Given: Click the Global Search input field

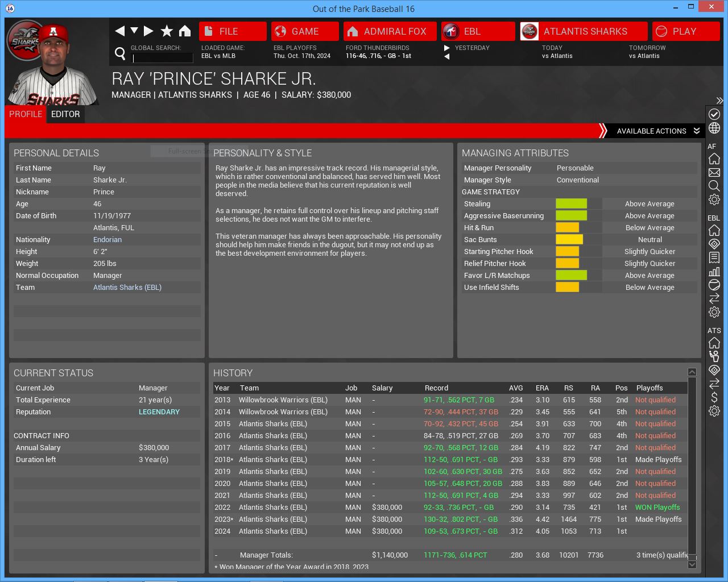Looking at the screenshot, I should (163, 57).
